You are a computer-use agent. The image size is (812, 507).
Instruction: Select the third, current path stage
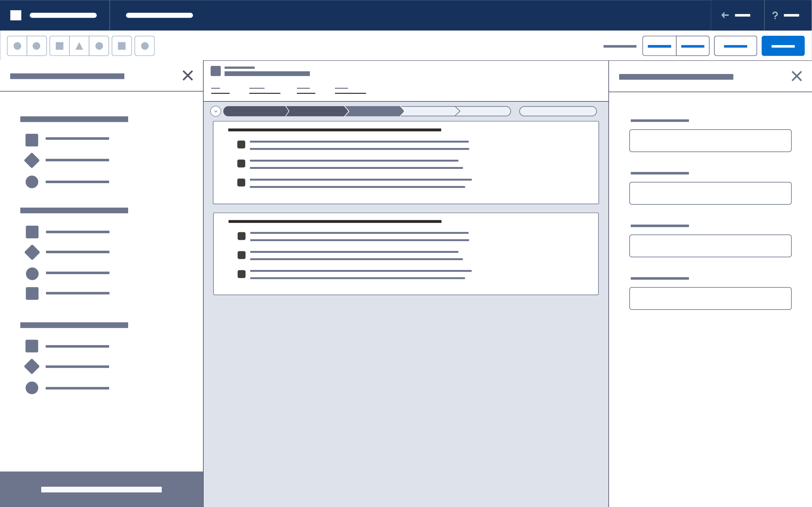[x=374, y=111]
